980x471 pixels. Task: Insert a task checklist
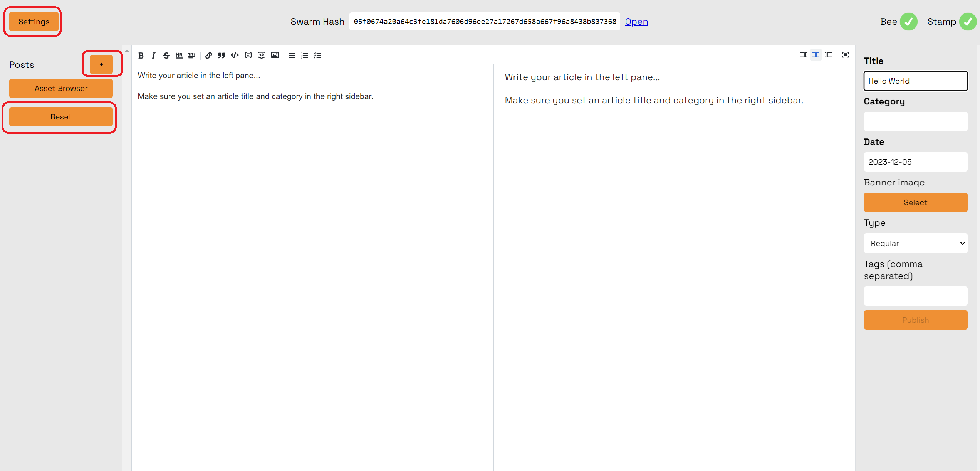point(317,56)
